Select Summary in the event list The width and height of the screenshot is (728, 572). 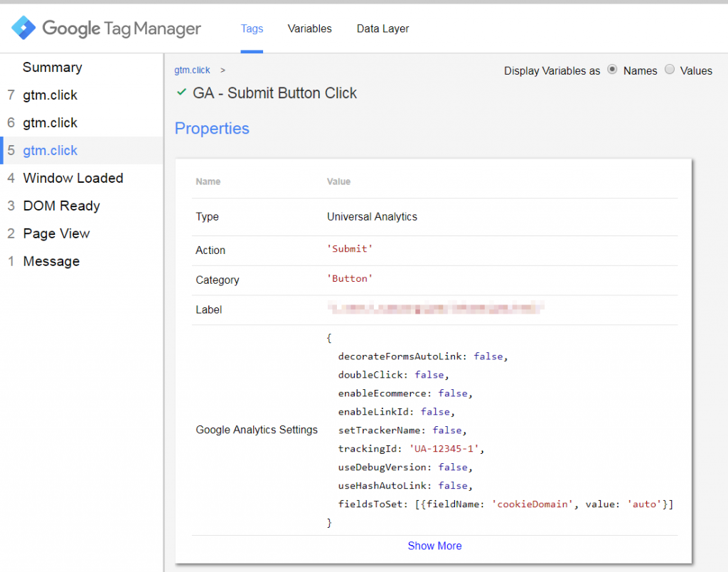click(x=52, y=68)
